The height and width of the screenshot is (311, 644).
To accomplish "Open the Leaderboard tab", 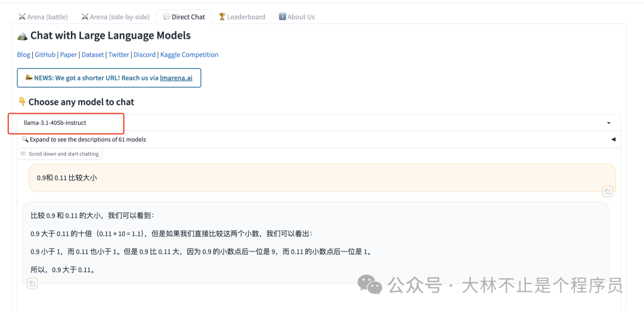I will tap(242, 17).
